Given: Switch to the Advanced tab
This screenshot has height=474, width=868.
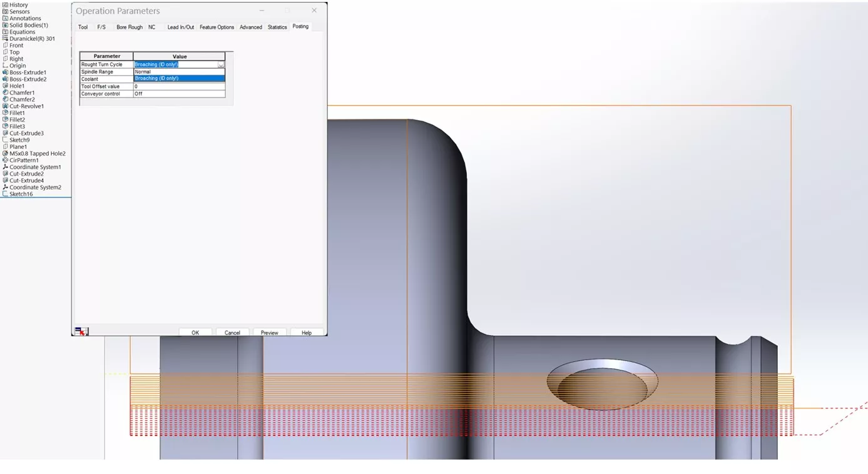Looking at the screenshot, I should click(x=250, y=27).
